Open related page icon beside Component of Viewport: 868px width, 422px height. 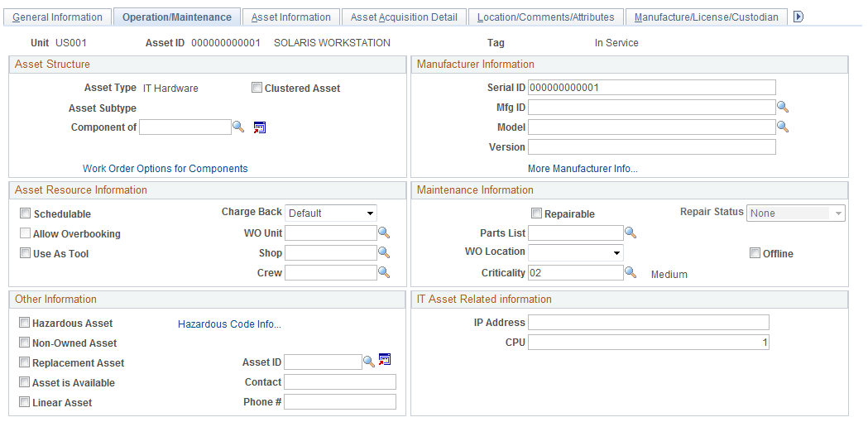[260, 127]
